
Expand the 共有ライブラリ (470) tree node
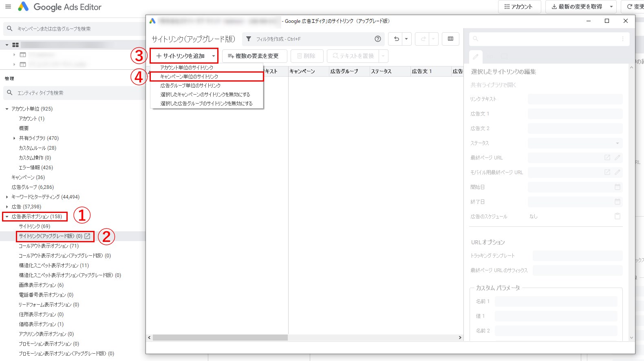(14, 138)
